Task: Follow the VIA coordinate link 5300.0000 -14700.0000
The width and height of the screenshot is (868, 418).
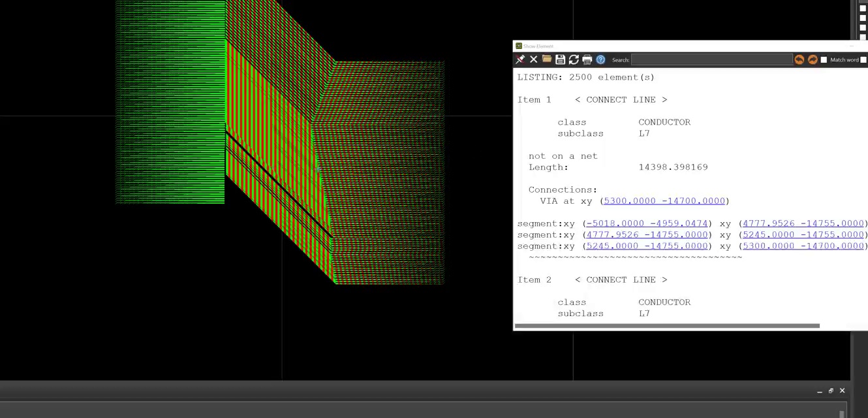Action: pyautogui.click(x=664, y=201)
